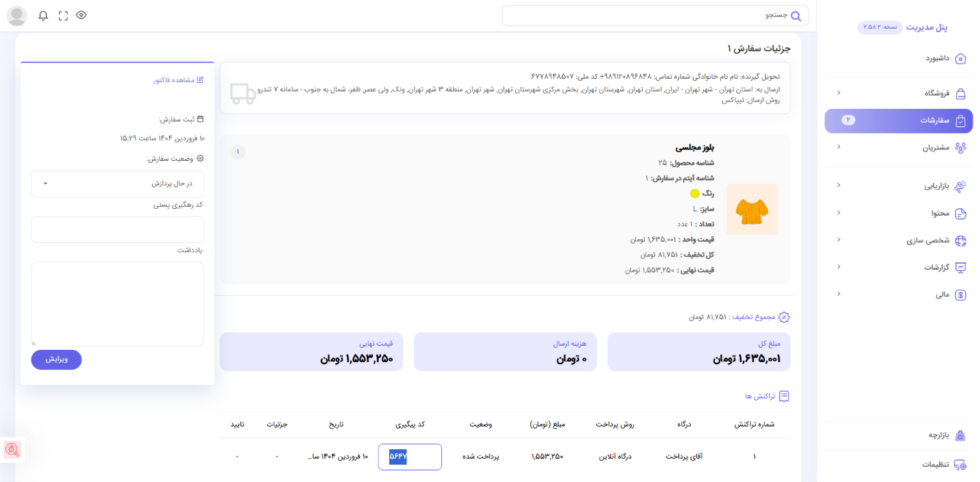Click the yellow color swatch

click(694, 194)
